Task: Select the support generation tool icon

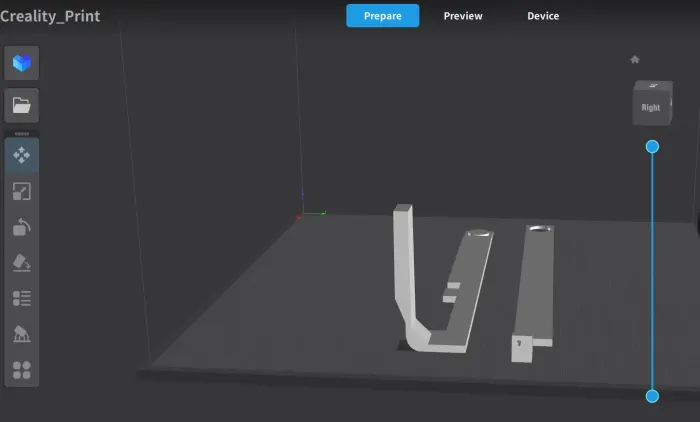Action: pos(21,334)
